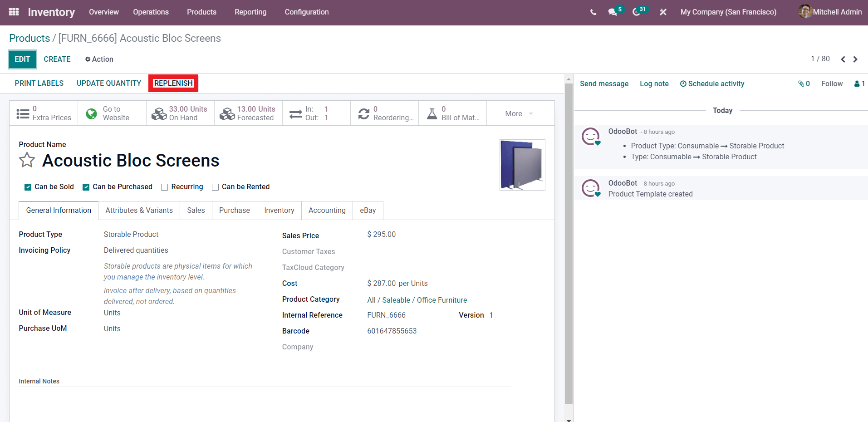Screen dimensions: 868x422
Task: Click the barcode value 601647855653
Action: 392,331
